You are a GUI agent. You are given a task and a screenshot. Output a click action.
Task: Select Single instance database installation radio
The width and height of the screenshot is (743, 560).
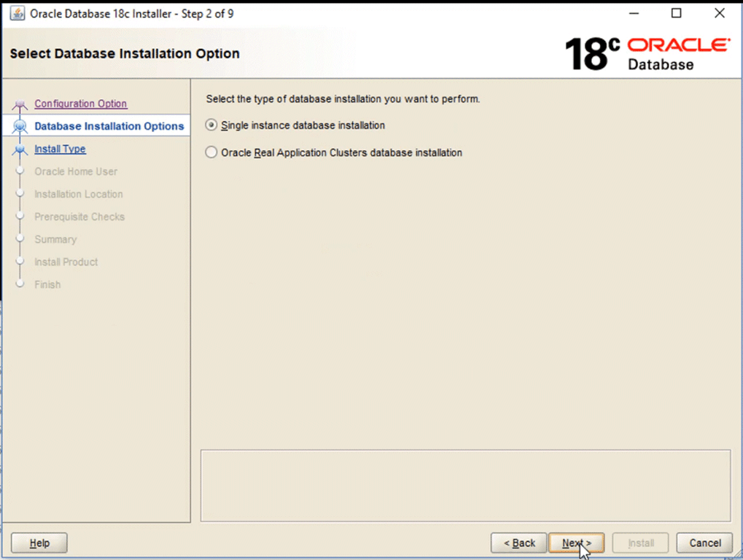pos(211,125)
